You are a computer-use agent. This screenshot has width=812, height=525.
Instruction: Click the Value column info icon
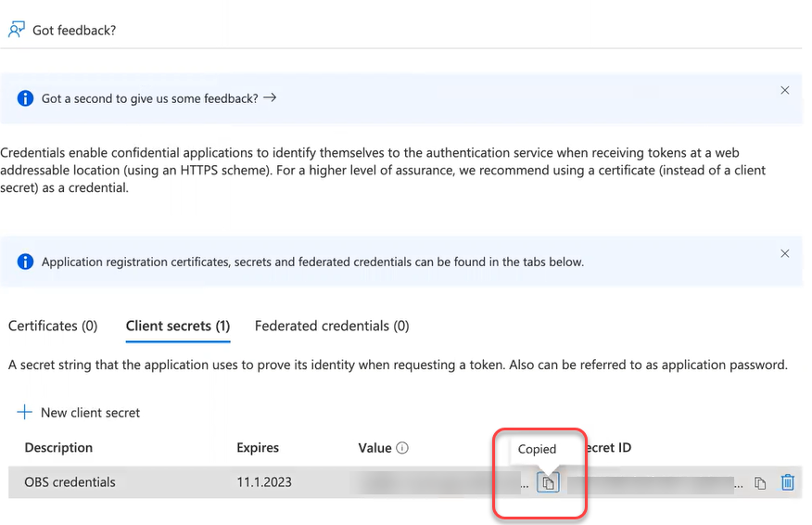tap(402, 448)
